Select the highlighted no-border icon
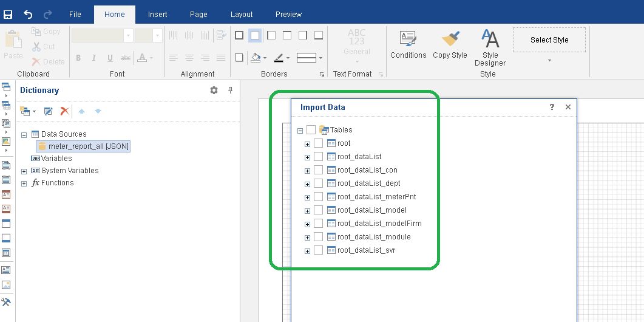The height and width of the screenshot is (322, 644). (x=255, y=35)
